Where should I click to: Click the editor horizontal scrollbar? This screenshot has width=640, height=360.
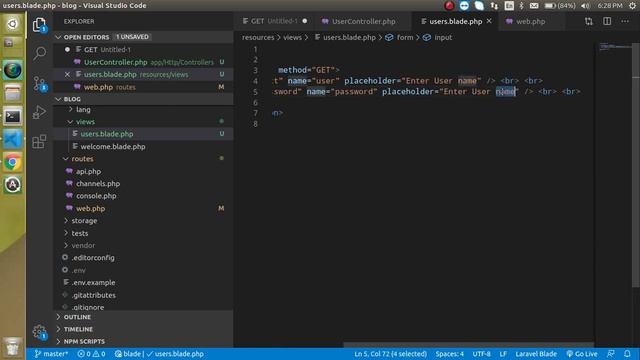coord(469,345)
